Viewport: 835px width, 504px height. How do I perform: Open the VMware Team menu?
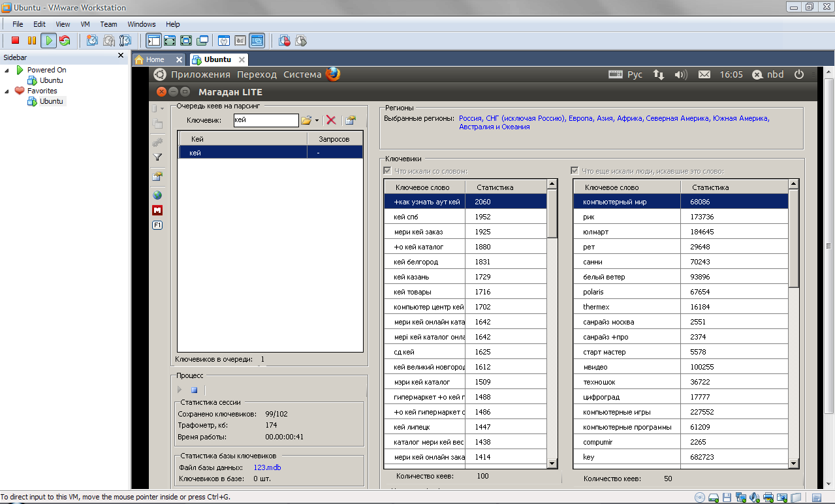(108, 24)
